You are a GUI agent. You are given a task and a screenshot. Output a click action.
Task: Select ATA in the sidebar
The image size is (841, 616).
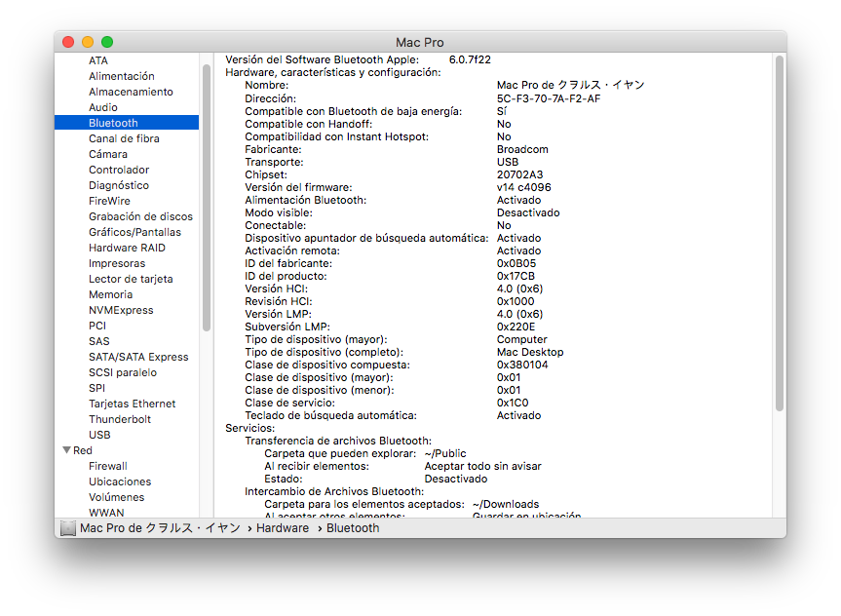click(98, 60)
